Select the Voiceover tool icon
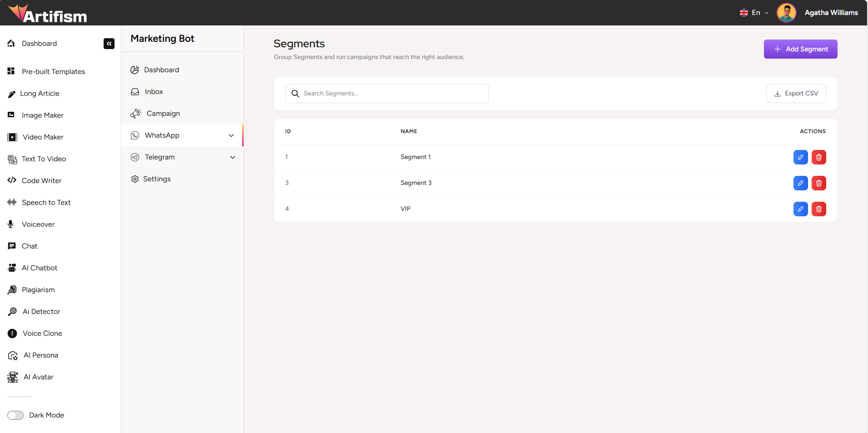The width and height of the screenshot is (868, 433). click(11, 224)
